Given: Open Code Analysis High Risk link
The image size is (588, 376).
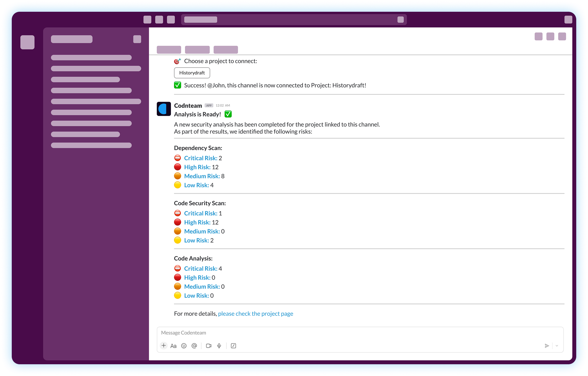Looking at the screenshot, I should (x=197, y=278).
